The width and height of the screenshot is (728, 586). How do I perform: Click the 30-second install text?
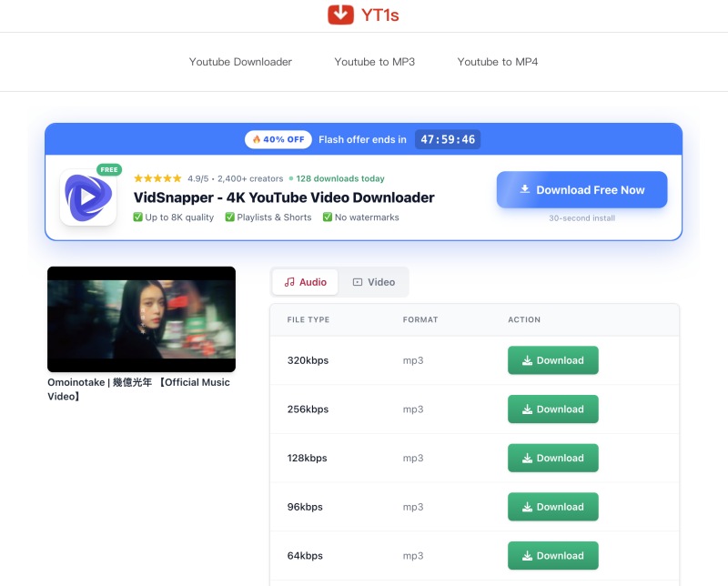581,217
